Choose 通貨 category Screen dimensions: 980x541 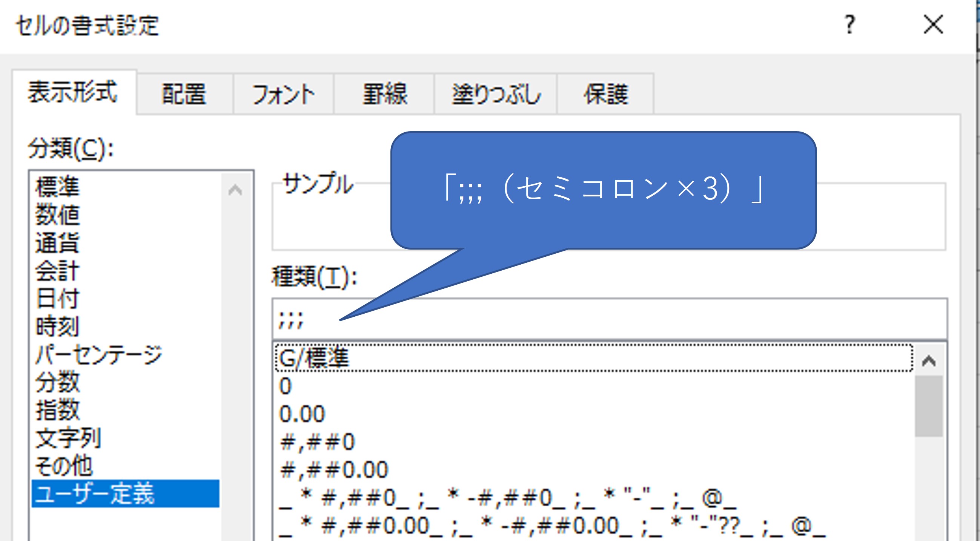click(126, 243)
